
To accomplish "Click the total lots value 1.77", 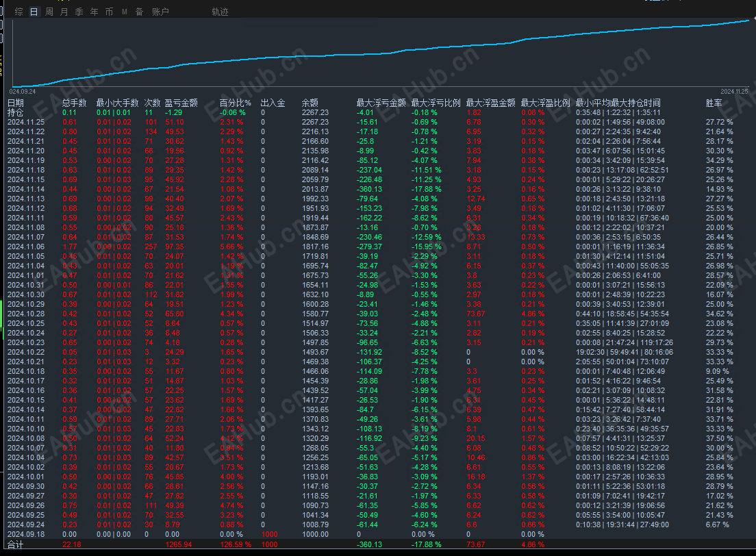I will click(x=70, y=247).
